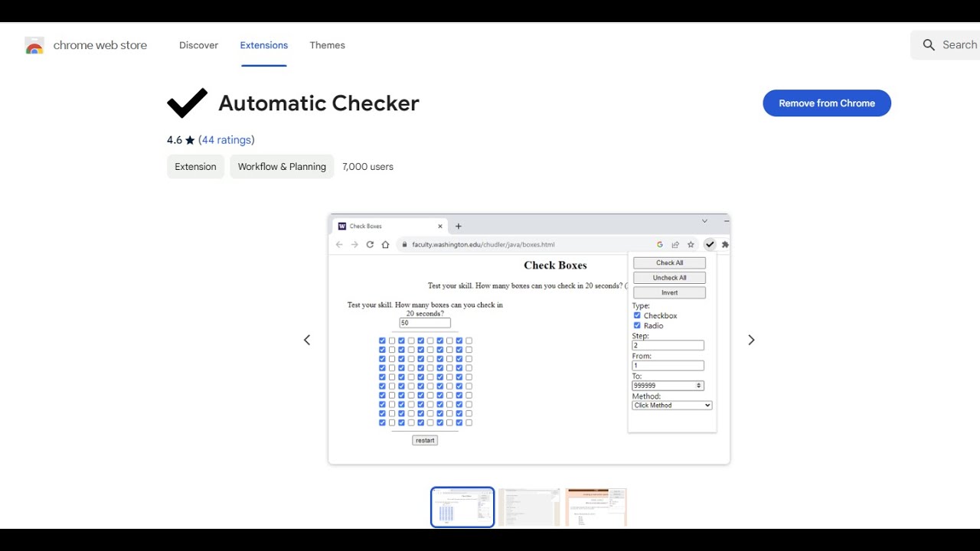Click the 4.6 star rating
Viewport: 980px width, 551px height.
pyautogui.click(x=181, y=140)
